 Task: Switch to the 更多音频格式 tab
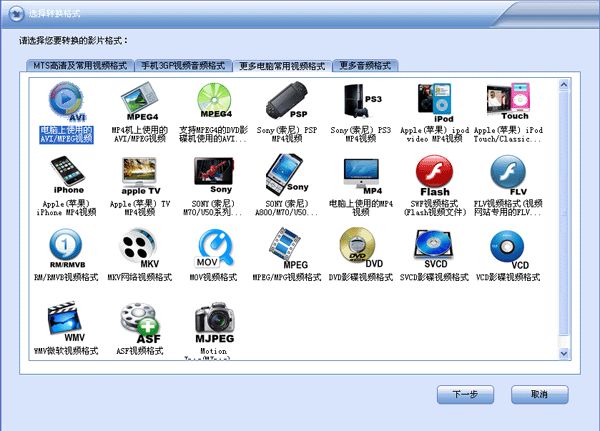(x=367, y=66)
